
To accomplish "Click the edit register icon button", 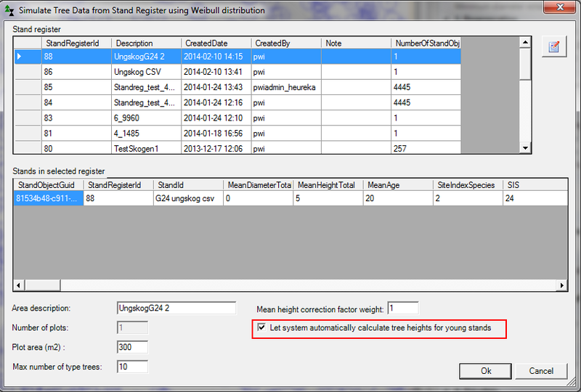I will 554,47.
